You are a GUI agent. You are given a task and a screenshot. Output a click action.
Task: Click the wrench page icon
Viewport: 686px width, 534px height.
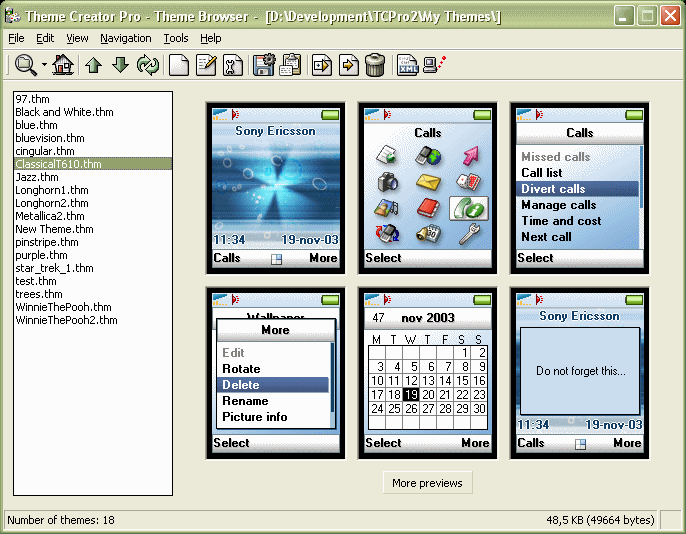point(233,66)
